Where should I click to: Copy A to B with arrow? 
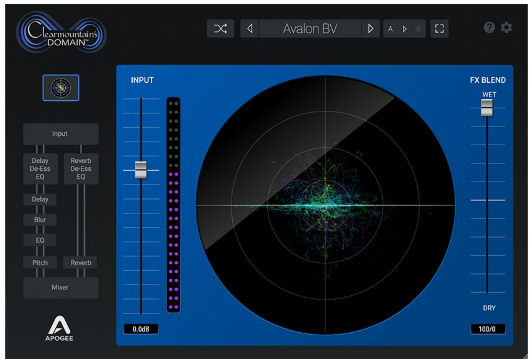click(x=404, y=29)
